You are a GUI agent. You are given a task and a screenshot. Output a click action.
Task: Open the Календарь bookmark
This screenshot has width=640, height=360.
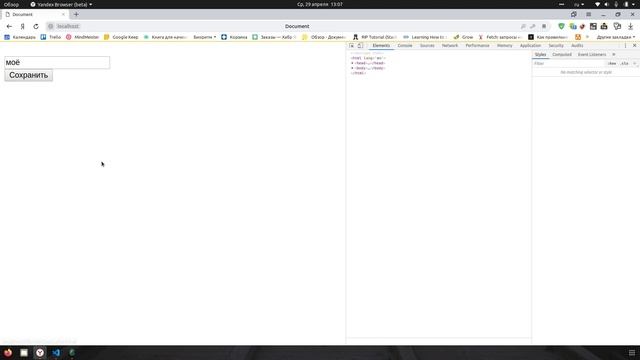click(x=20, y=37)
